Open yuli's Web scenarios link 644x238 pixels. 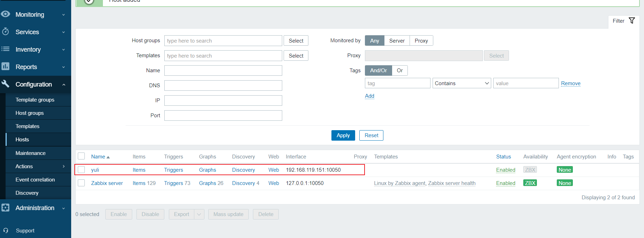tap(274, 170)
